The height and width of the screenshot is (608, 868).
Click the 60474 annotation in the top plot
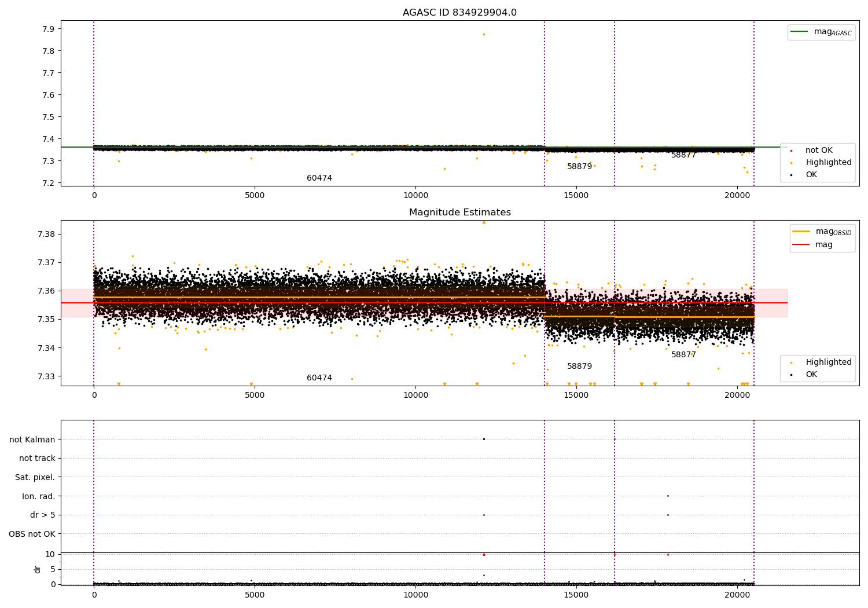319,178
